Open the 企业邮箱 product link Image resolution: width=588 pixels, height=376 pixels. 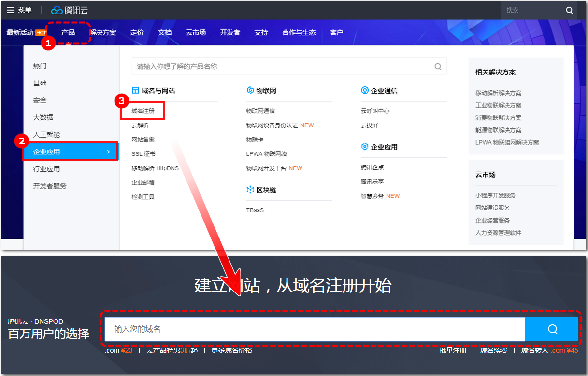pyautogui.click(x=143, y=182)
